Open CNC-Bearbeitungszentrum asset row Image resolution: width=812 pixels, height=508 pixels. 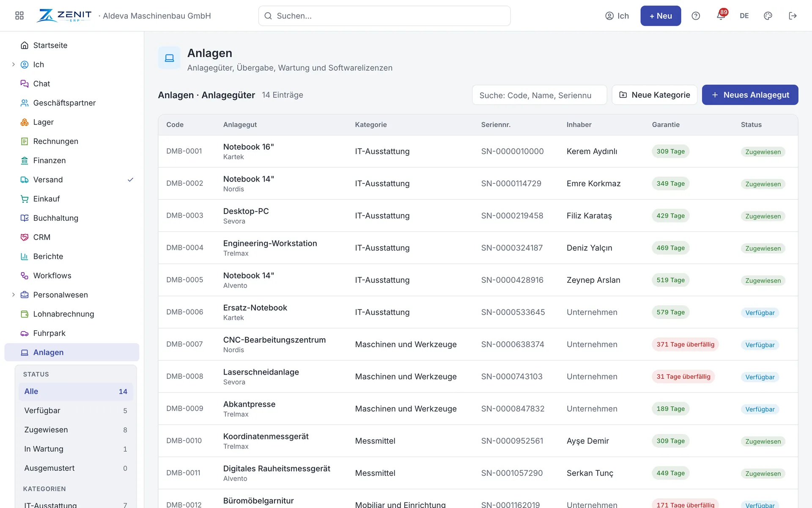tap(478, 344)
